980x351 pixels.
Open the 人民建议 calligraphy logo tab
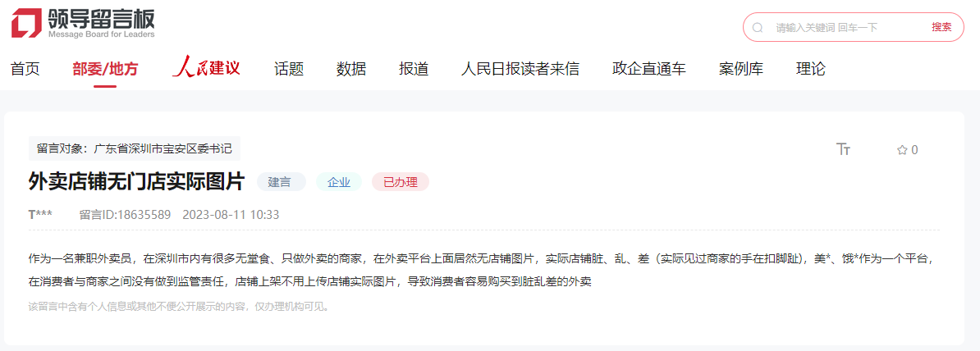pos(206,68)
